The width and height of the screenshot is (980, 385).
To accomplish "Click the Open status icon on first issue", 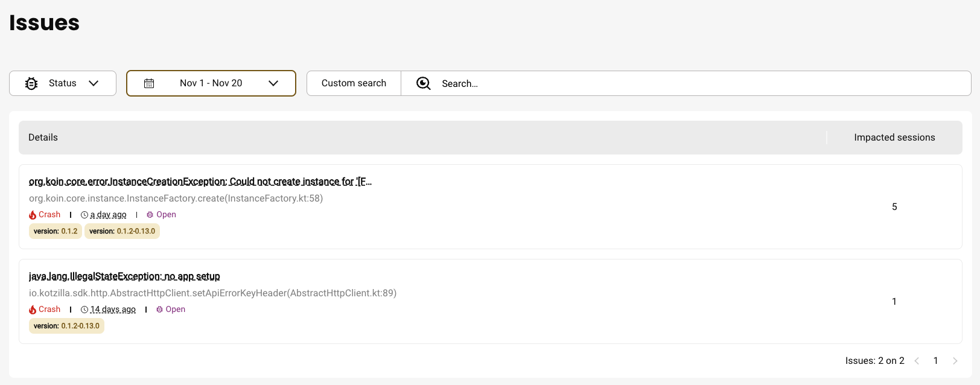I will [150, 215].
